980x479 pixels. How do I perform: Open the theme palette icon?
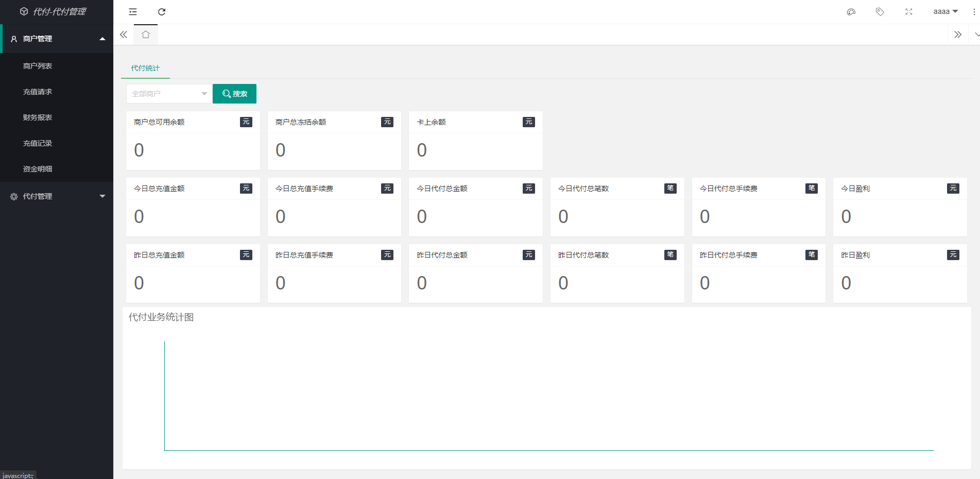click(851, 12)
